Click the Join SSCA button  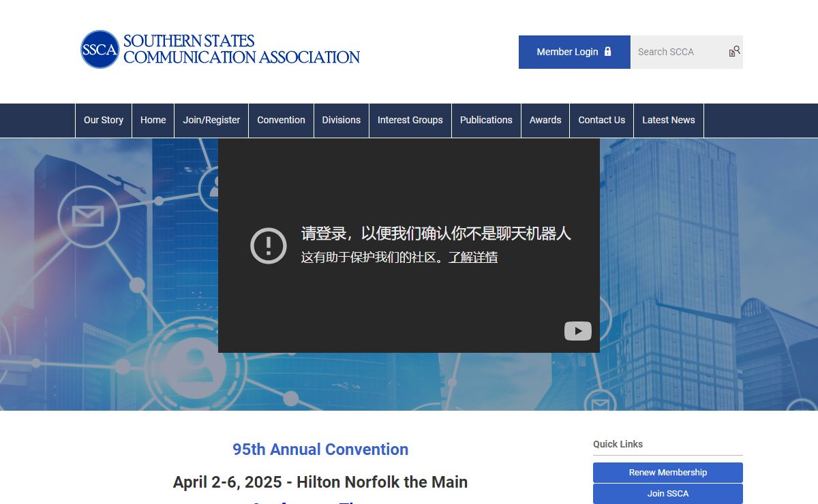coord(668,494)
